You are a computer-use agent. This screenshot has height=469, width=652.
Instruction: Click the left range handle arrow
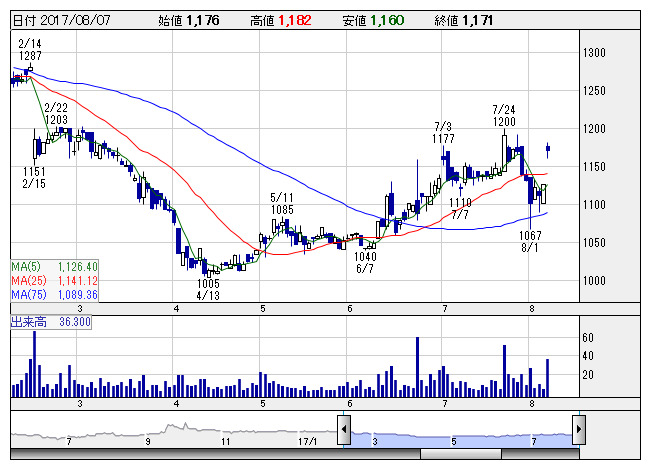(343, 430)
